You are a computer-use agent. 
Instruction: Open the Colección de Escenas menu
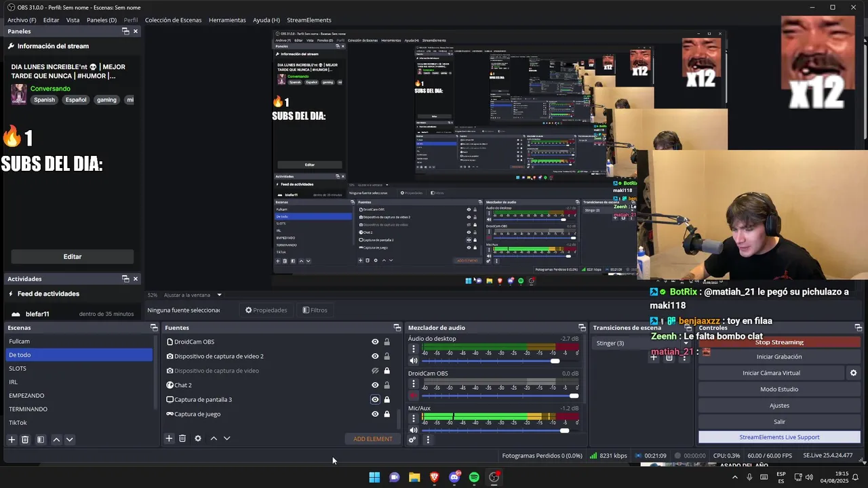point(173,20)
